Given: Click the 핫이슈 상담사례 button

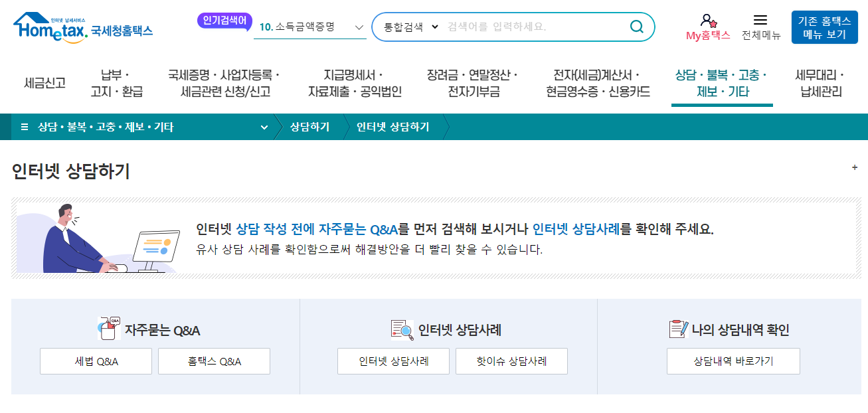Looking at the screenshot, I should tap(511, 361).
